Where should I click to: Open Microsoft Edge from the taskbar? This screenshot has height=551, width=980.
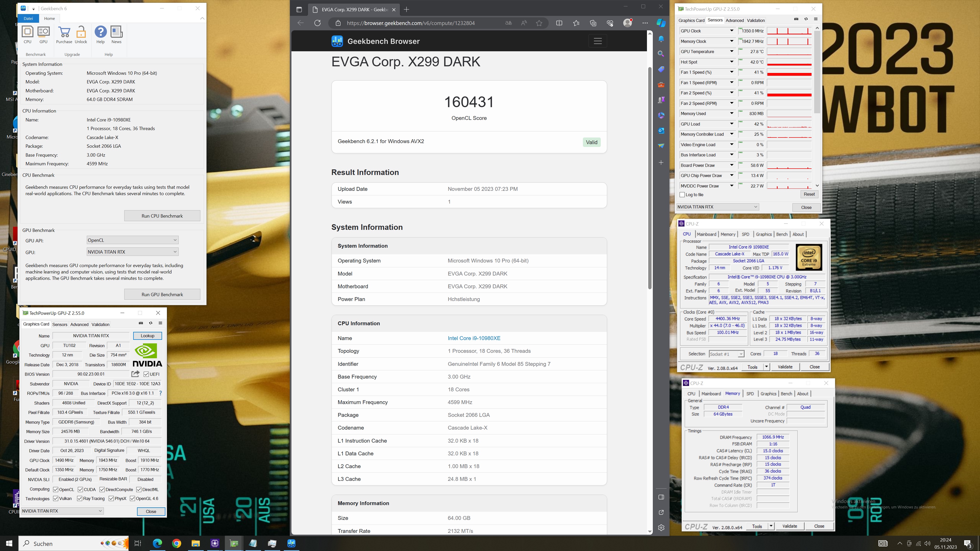pos(157,543)
